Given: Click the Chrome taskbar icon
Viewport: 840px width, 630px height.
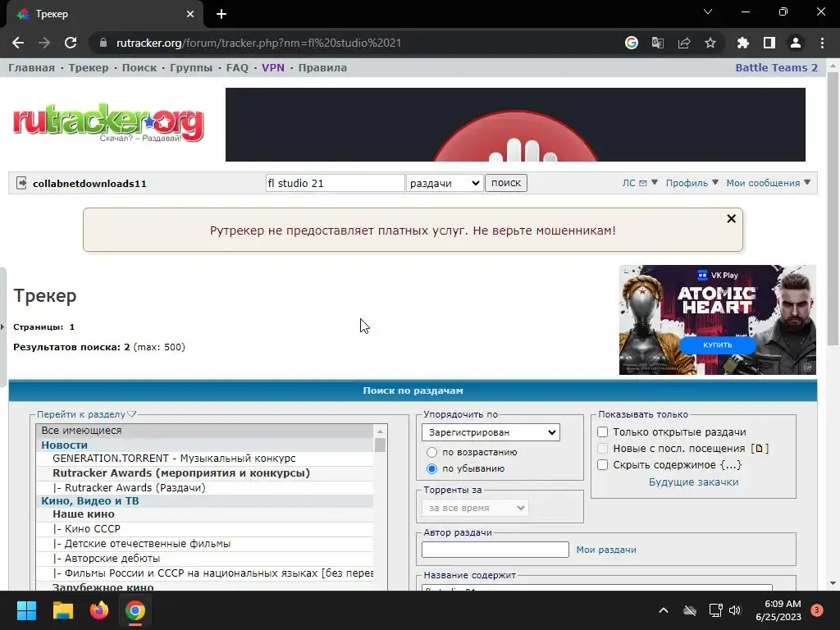Looking at the screenshot, I should click(x=135, y=610).
